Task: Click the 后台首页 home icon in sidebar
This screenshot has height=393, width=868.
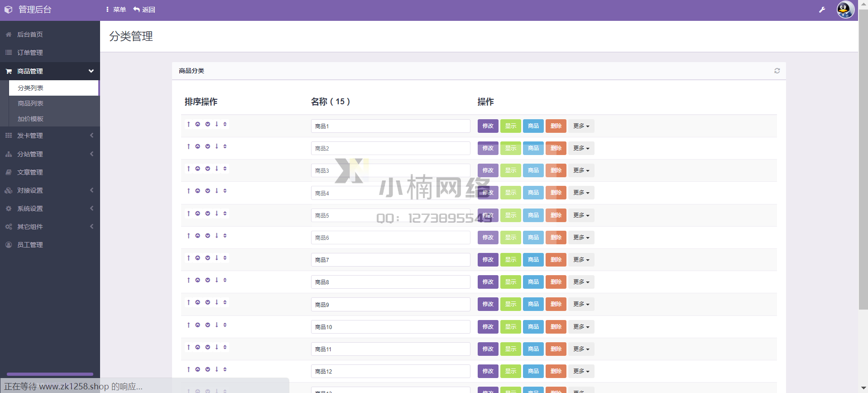Action: (9, 34)
